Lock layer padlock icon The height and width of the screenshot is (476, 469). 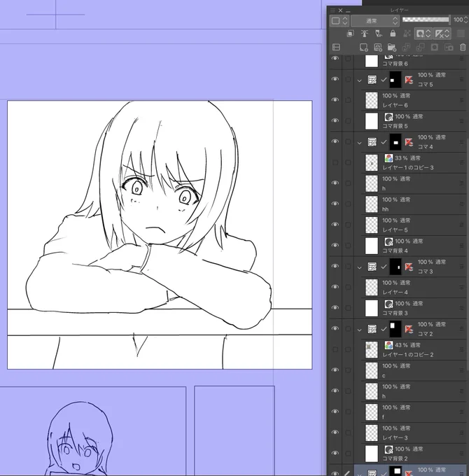[x=393, y=34]
